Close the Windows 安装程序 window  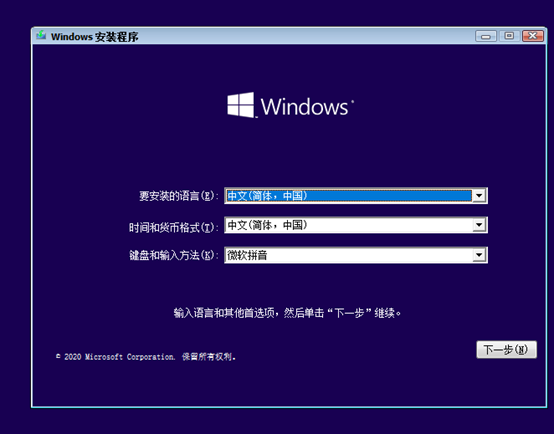[x=533, y=36]
